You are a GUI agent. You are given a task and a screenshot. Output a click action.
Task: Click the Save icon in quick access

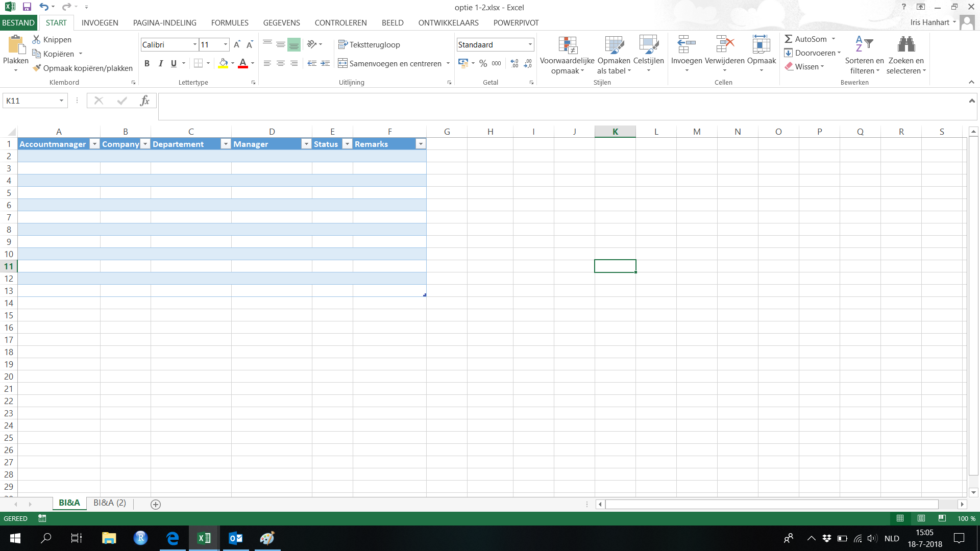click(27, 7)
